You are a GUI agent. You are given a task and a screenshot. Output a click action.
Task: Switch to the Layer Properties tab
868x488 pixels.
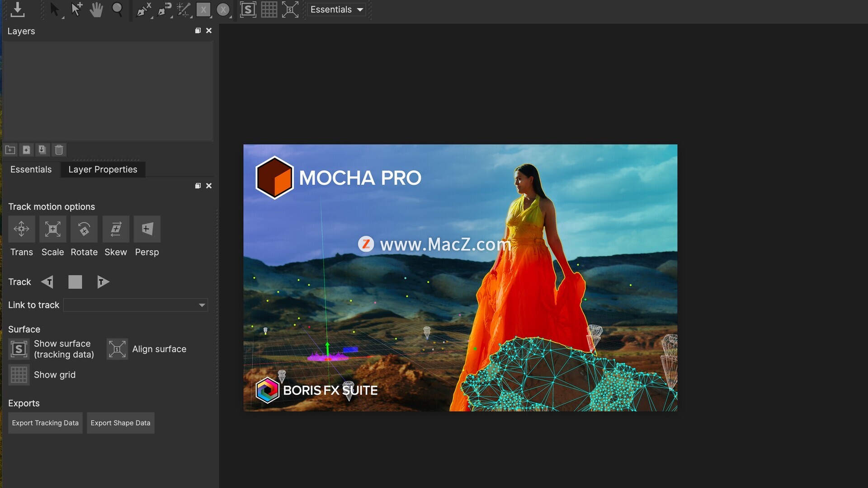(x=103, y=169)
